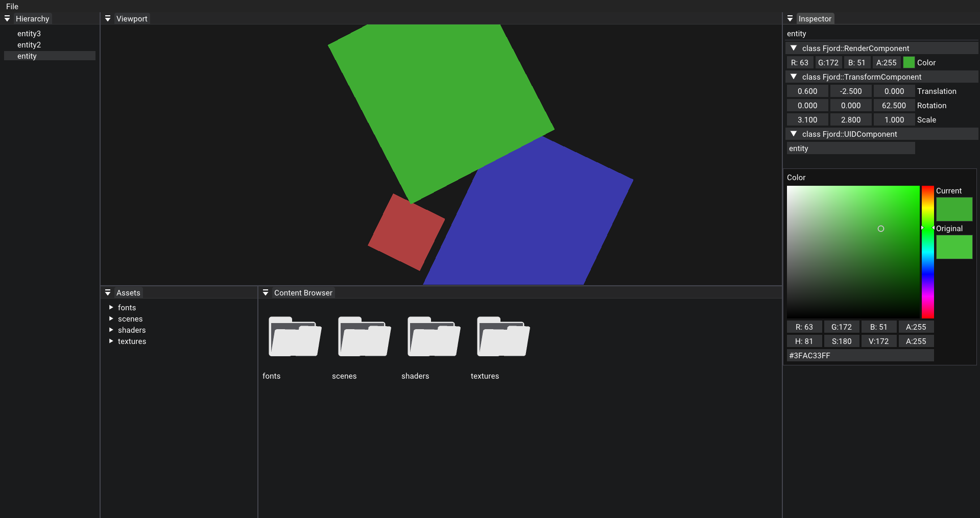Click the rainbow hue bar in color picker
The image size is (980, 518).
(x=928, y=252)
